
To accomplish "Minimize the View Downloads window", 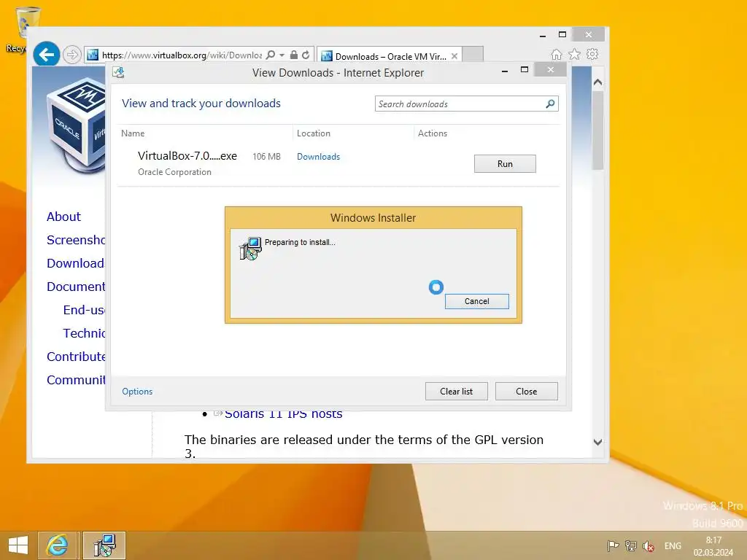I will [x=505, y=71].
